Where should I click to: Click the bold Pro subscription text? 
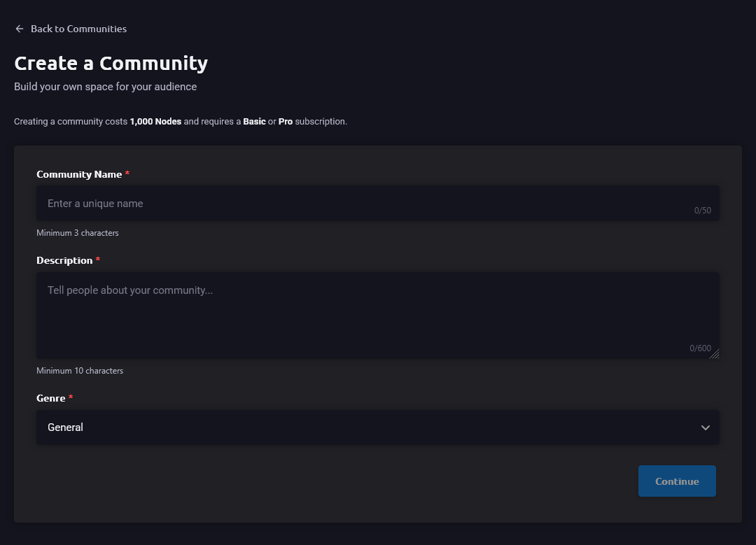pyautogui.click(x=286, y=122)
